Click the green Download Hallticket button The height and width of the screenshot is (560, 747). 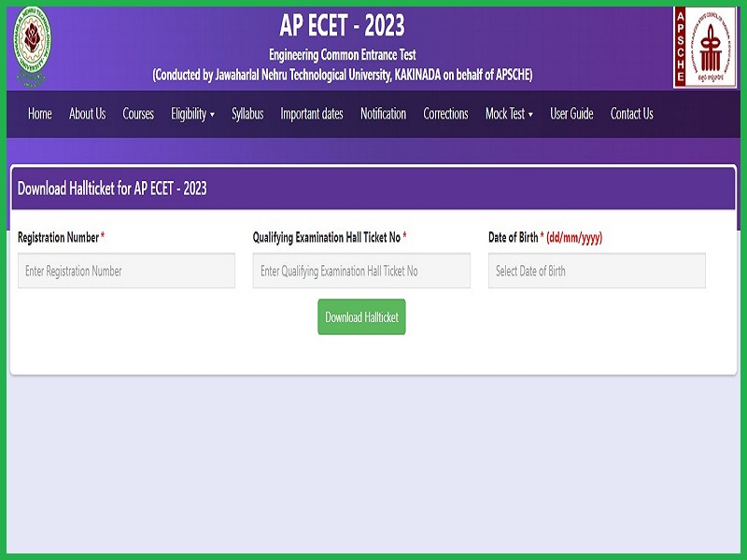(x=361, y=316)
